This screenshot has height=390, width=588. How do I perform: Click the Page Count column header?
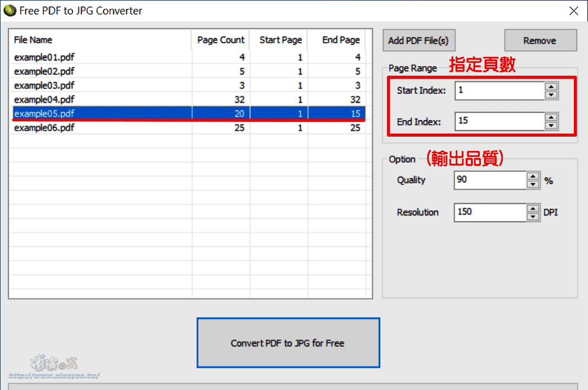click(x=220, y=40)
